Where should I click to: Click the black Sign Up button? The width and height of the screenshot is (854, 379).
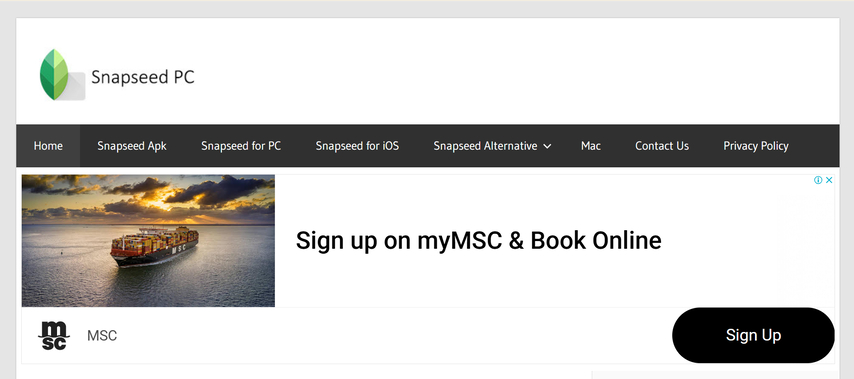pos(753,335)
